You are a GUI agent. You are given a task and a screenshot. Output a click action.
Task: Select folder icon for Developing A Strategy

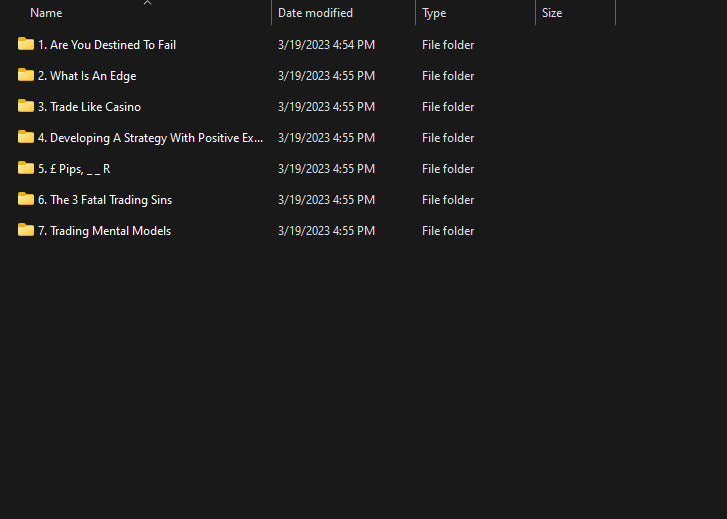(x=26, y=137)
